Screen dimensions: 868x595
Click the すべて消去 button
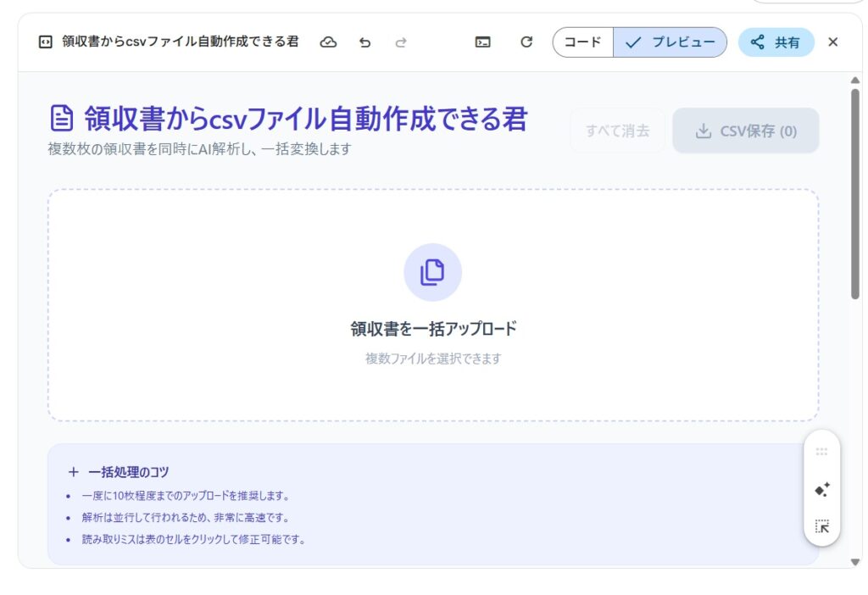click(617, 131)
